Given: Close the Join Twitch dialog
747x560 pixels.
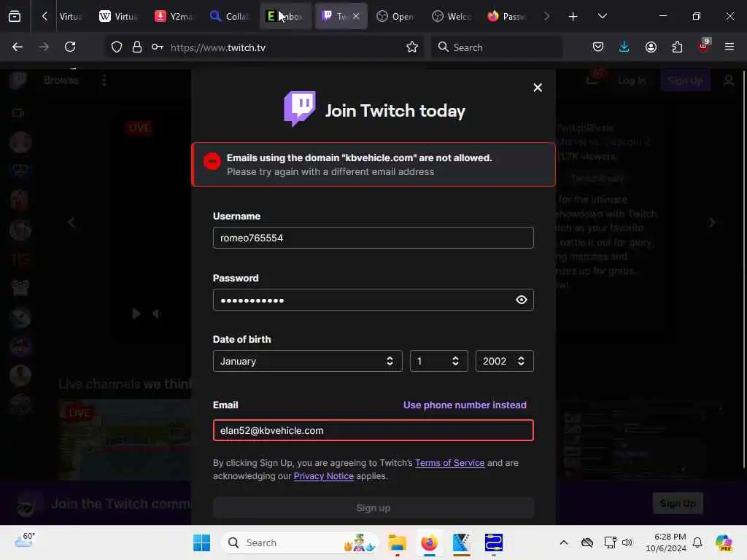Looking at the screenshot, I should tap(538, 87).
